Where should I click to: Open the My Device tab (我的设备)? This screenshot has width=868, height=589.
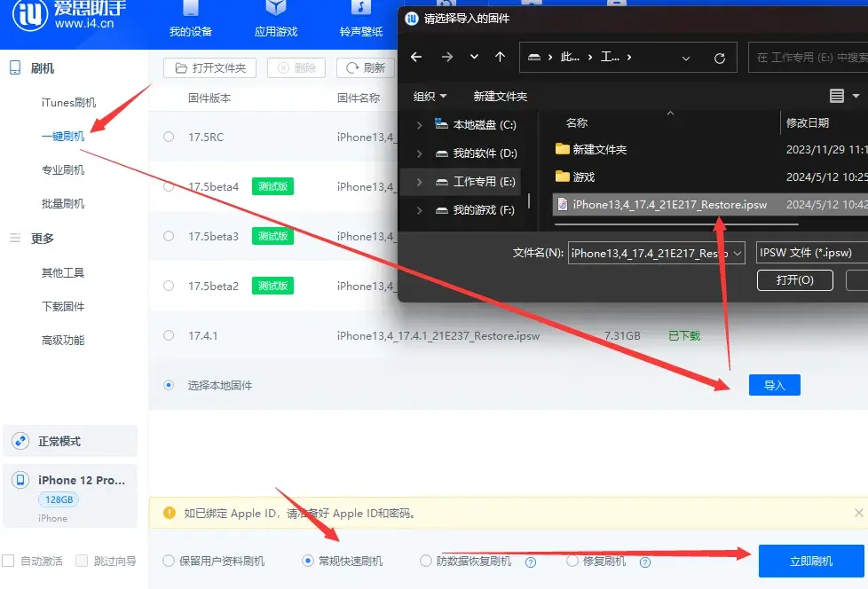191,20
